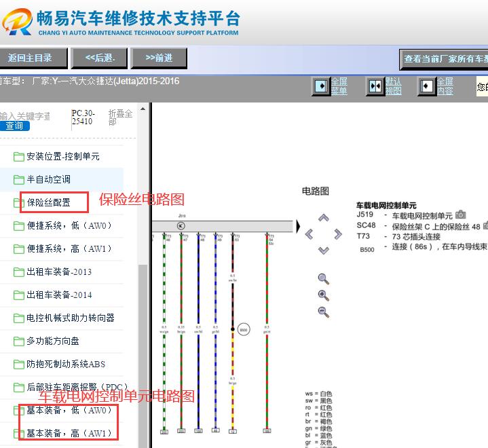Click the SC48 fuse legend entry
488x448 pixels.
[x=419, y=226]
